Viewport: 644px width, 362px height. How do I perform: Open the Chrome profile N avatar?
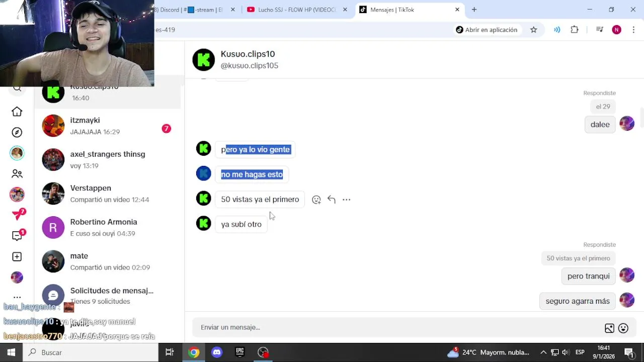pos(617,30)
